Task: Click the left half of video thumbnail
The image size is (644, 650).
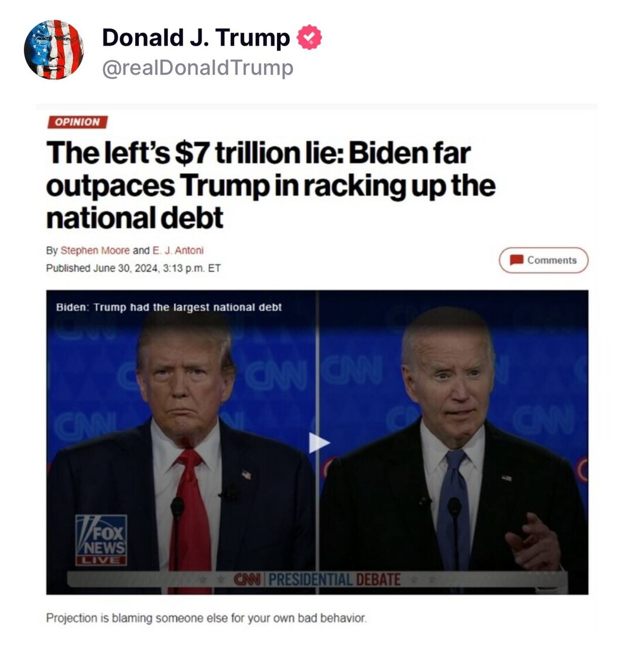Action: click(x=181, y=442)
